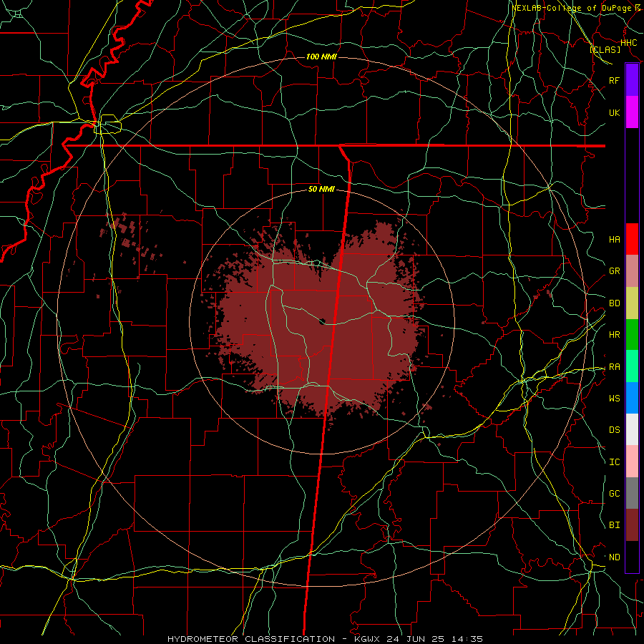Click the [CLAS] units label
Viewport: 644px width, 644px height.
coord(605,49)
